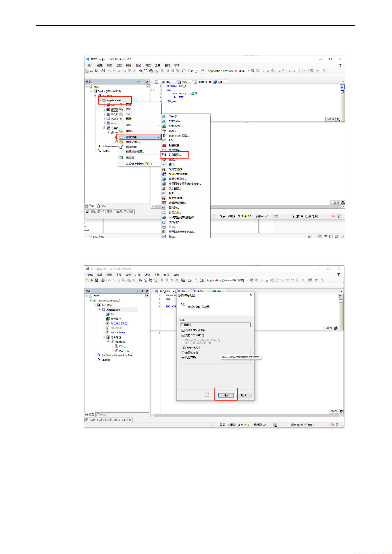The width and height of the screenshot is (392, 554).
Task: Click the 配方管理器... entry icon
Action: (164, 169)
